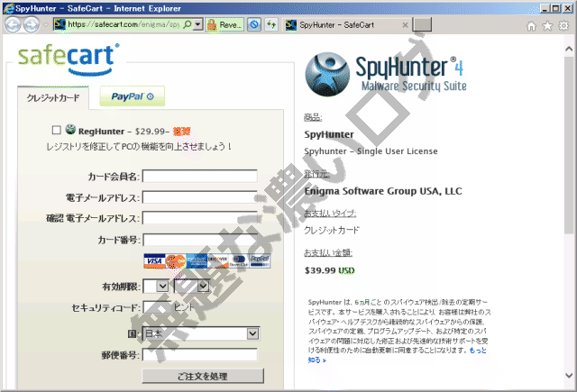The height and width of the screenshot is (392, 577).
Task: Click the 郵便番号 input field
Action: (200, 355)
